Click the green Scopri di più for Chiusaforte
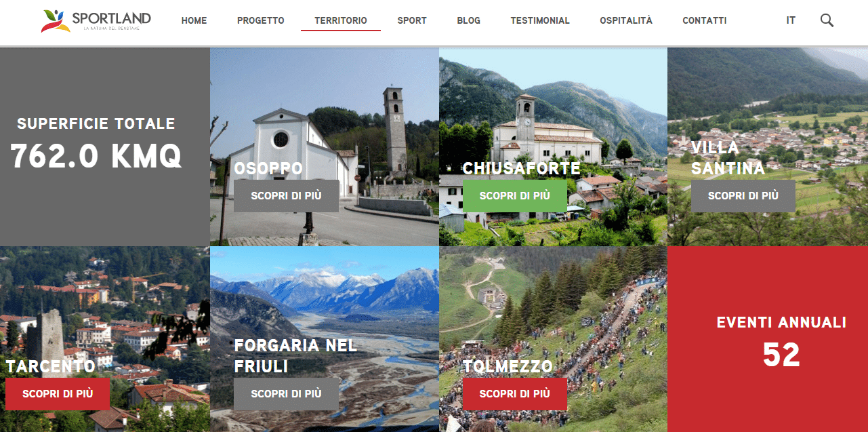The width and height of the screenshot is (868, 432). coord(515,196)
